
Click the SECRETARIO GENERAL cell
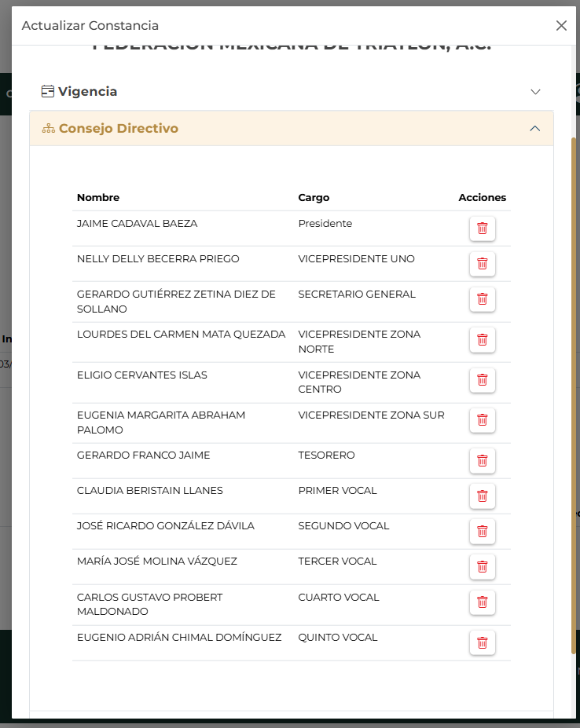357,294
